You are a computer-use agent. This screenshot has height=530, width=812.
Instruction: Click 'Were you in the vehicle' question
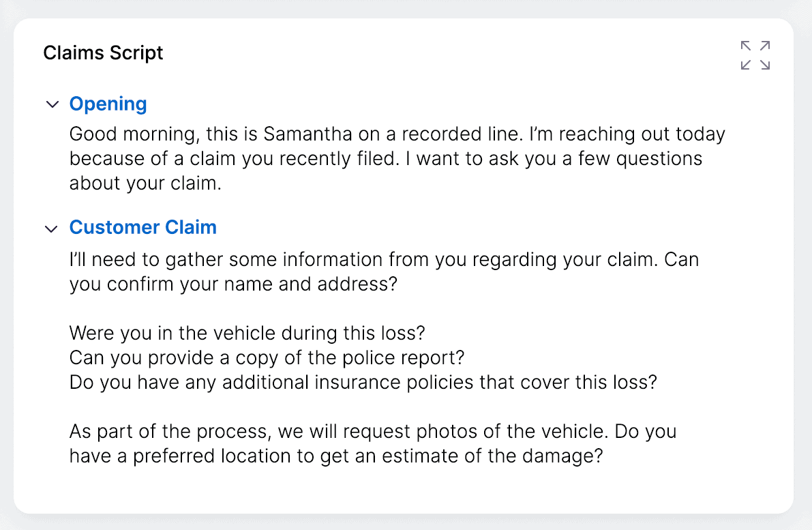click(247, 333)
